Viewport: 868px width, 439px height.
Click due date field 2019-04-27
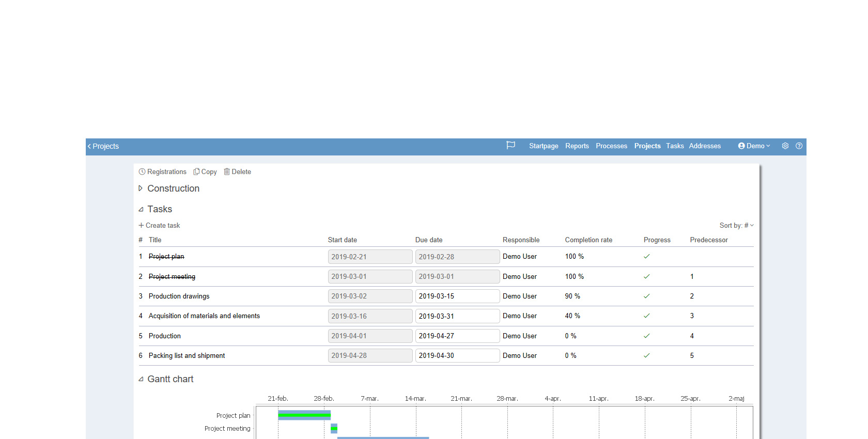(457, 336)
